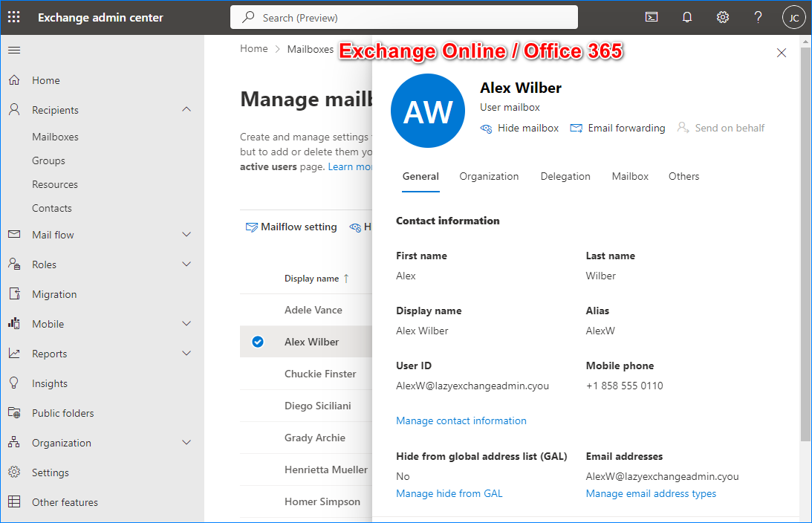812x523 pixels.
Task: Expand the Reports section chevron
Action: 186,353
